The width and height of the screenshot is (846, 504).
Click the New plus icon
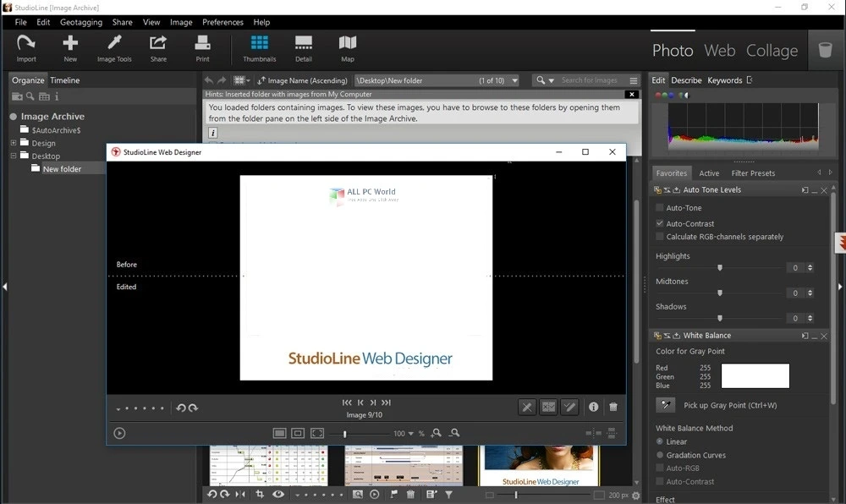click(70, 48)
